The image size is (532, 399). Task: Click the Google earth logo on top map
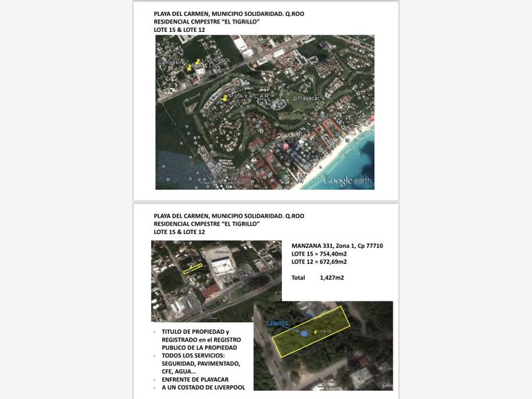[x=347, y=181]
